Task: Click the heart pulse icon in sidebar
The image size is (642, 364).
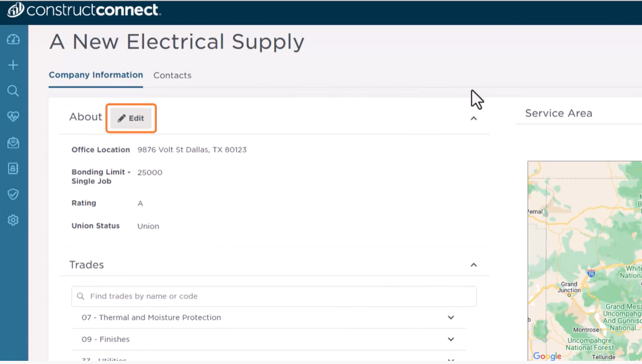Action: (x=13, y=116)
